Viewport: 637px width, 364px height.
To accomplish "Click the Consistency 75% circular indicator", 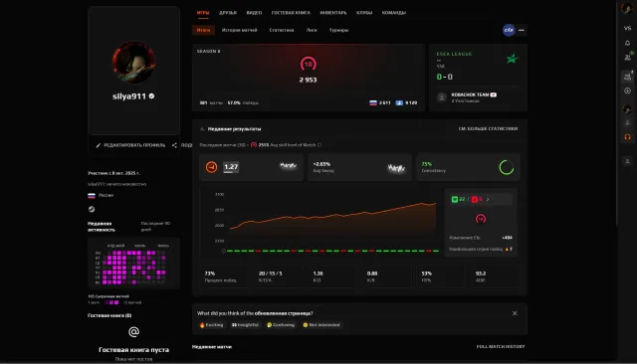I will (x=507, y=167).
